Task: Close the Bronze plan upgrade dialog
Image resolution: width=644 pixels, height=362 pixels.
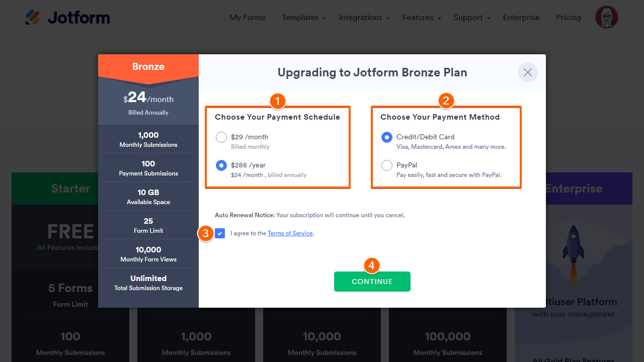Action: pos(527,72)
